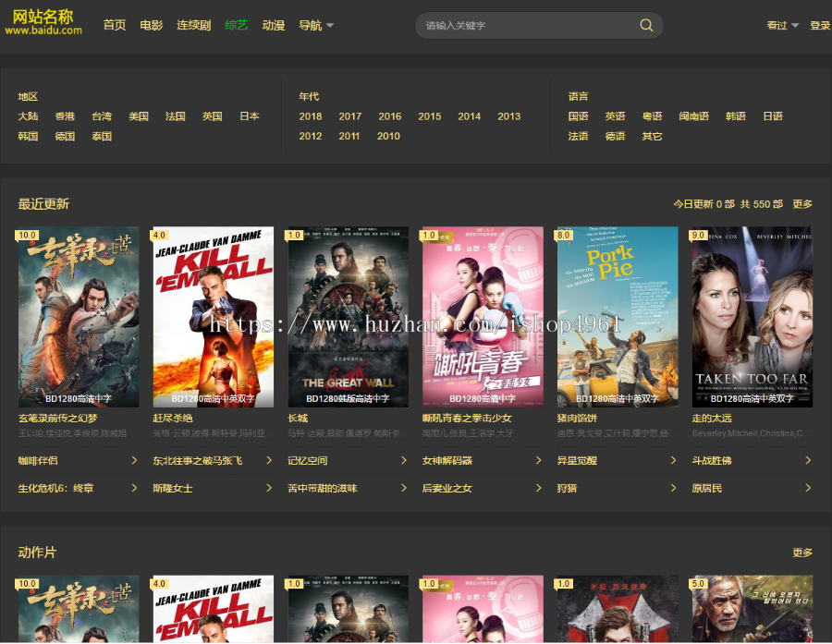
Task: Filter by language 闽南语
Action: click(693, 116)
